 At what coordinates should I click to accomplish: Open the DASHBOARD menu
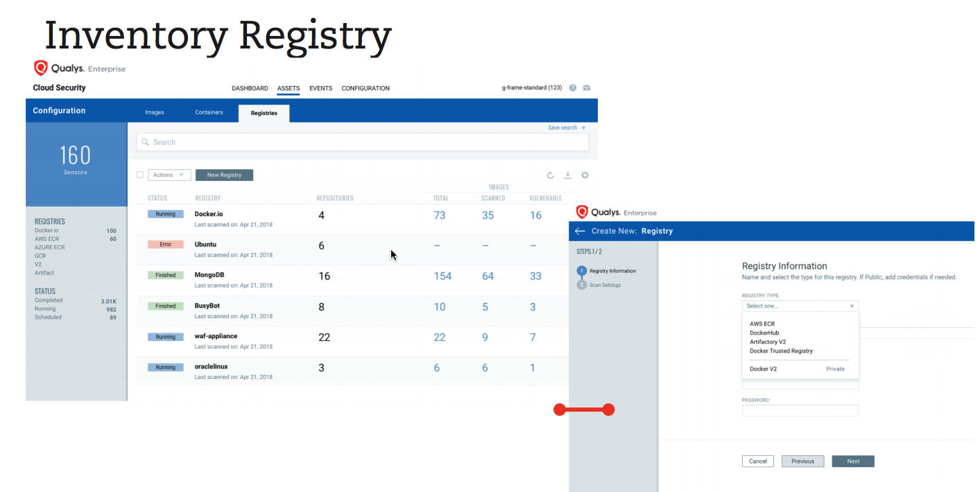click(x=250, y=88)
